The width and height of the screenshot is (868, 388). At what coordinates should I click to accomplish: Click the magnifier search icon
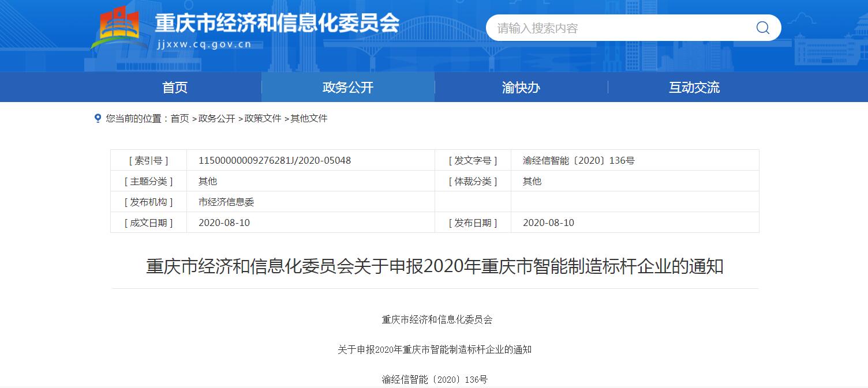[762, 28]
